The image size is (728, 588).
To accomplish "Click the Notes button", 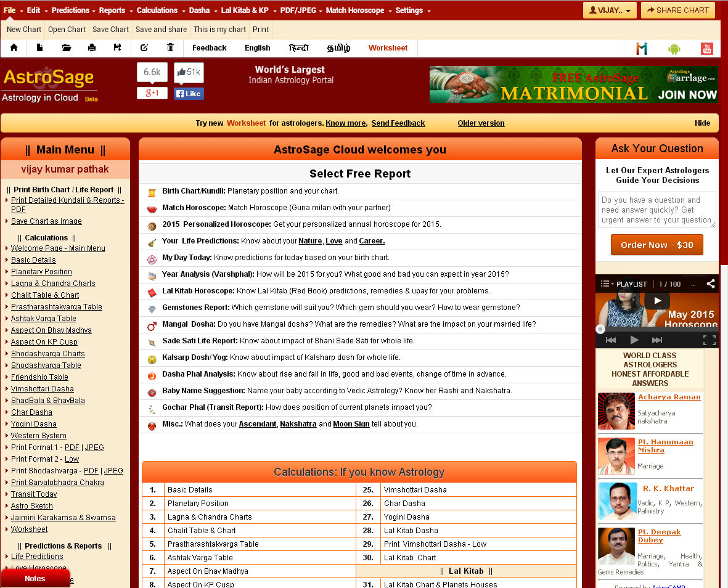I will [x=35, y=578].
